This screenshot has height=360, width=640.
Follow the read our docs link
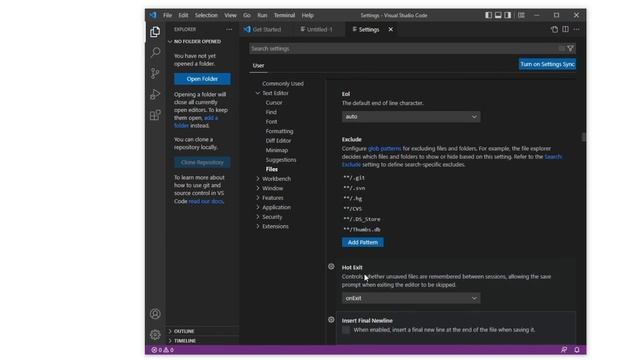point(206,201)
